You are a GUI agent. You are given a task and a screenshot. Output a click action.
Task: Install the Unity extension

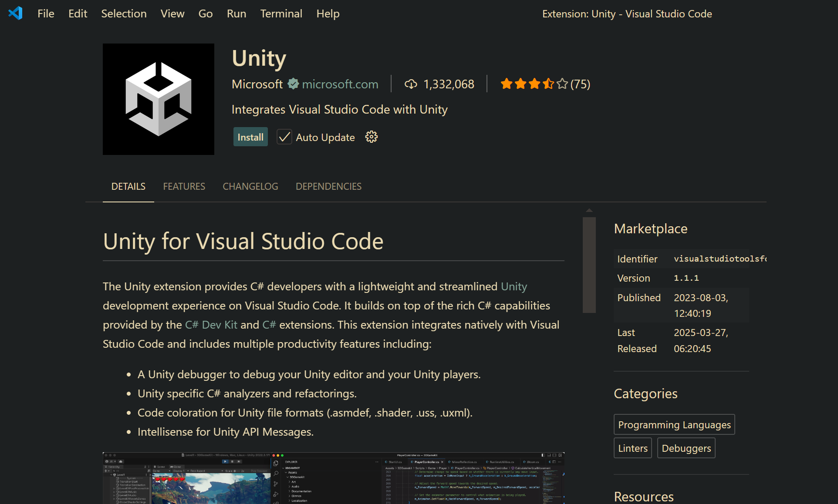[250, 137]
